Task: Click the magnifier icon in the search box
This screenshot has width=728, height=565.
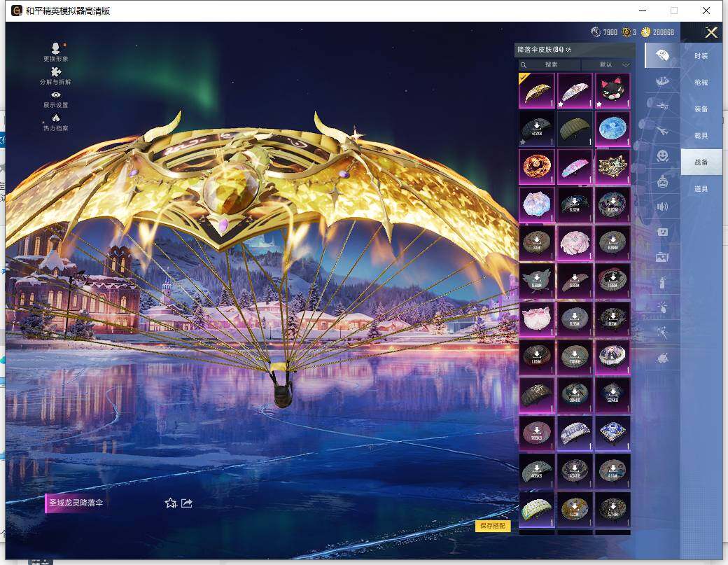Action: click(524, 65)
